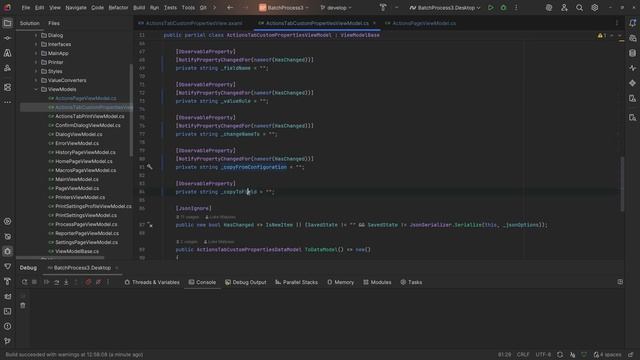The width and height of the screenshot is (640, 360).
Task: Expand the Interfaces folder
Action: [x=36, y=44]
